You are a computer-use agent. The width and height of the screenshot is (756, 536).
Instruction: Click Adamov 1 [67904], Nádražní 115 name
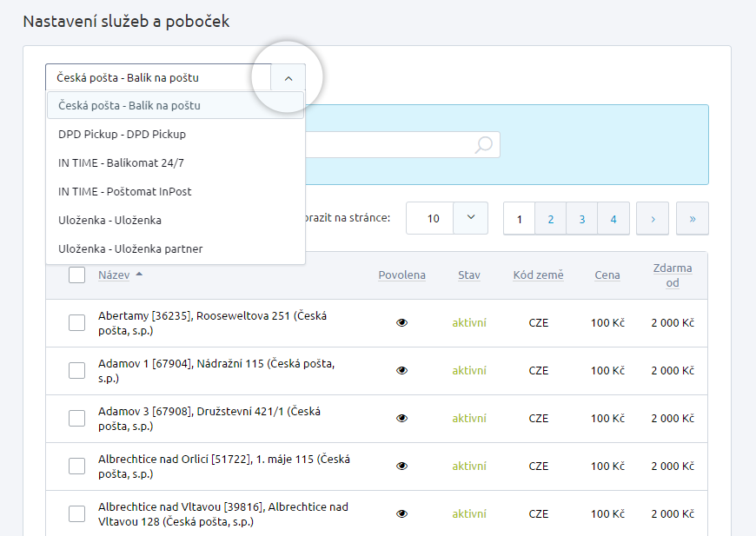pos(216,371)
